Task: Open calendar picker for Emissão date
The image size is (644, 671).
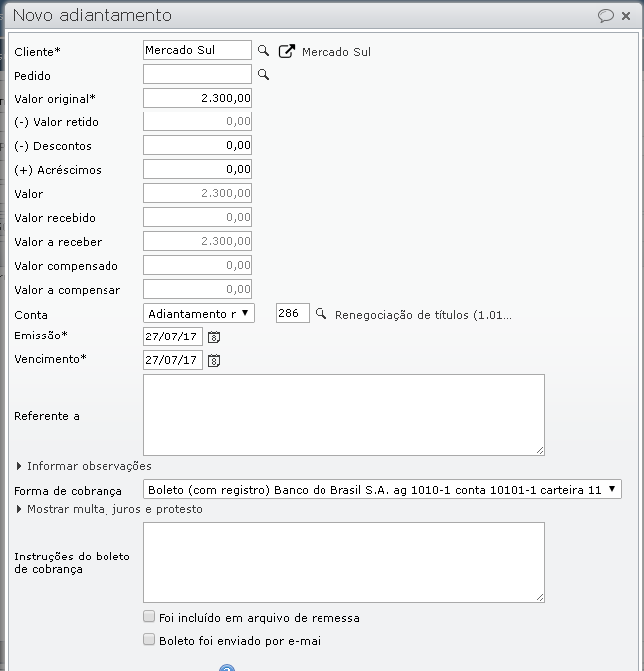Action: click(x=214, y=336)
